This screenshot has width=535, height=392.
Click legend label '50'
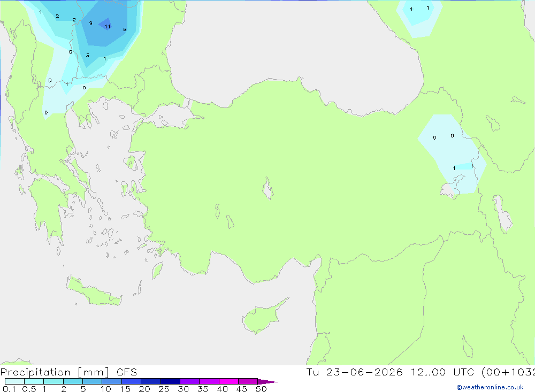(x=262, y=389)
